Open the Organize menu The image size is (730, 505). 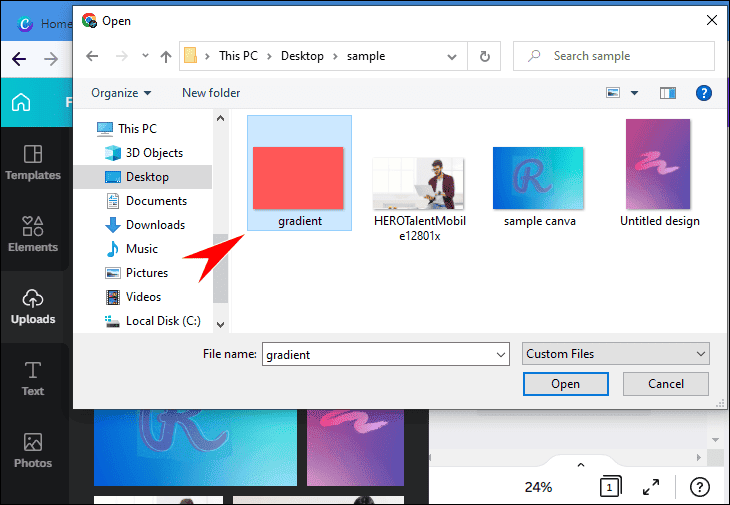(121, 93)
